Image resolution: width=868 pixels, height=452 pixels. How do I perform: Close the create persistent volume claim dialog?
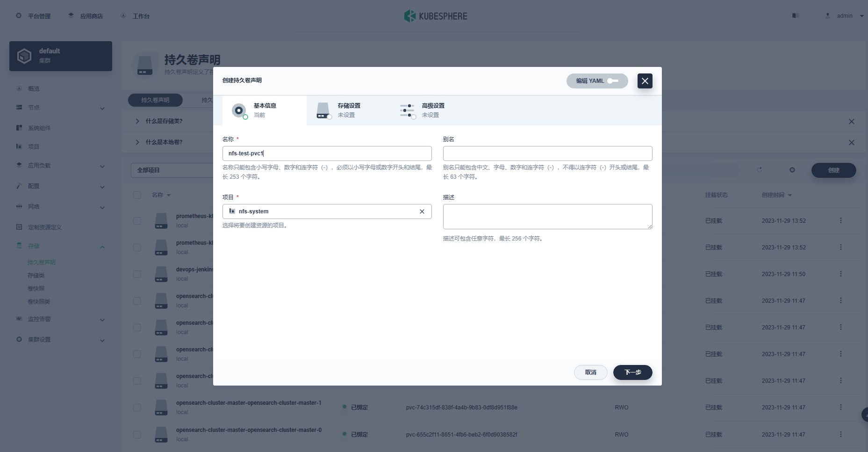645,81
